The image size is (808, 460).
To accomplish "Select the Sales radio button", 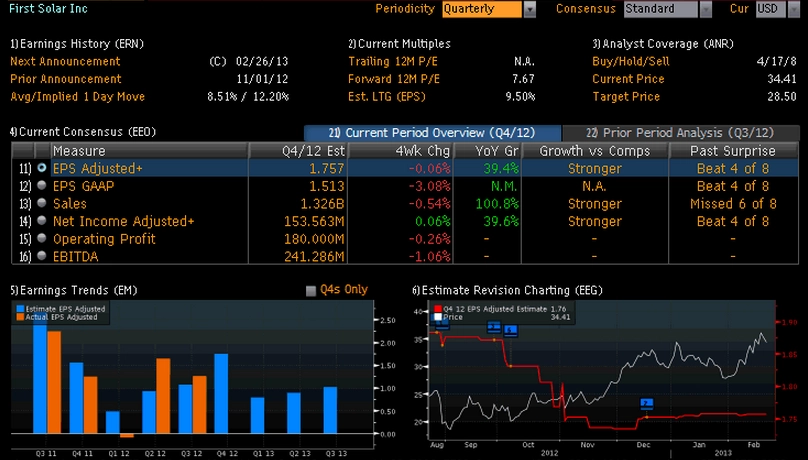I will (x=42, y=203).
